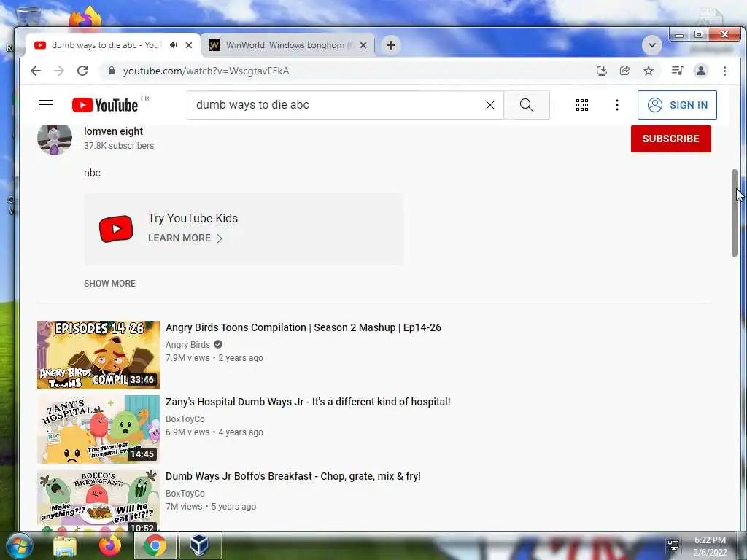This screenshot has height=560, width=747.
Task: Click the nbc description text
Action: click(92, 173)
